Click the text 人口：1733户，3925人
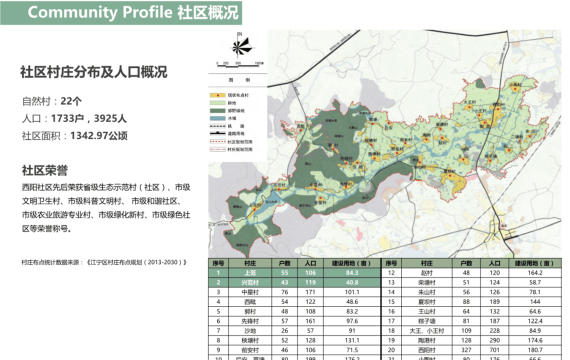 [x=74, y=119]
